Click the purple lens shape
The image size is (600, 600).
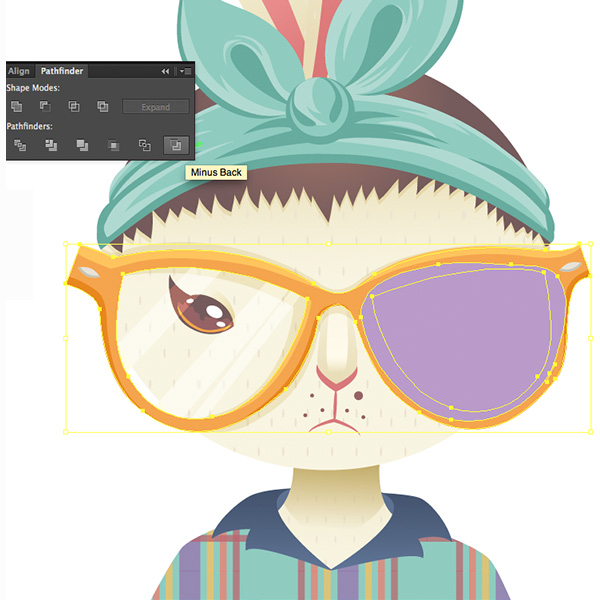coord(465,341)
